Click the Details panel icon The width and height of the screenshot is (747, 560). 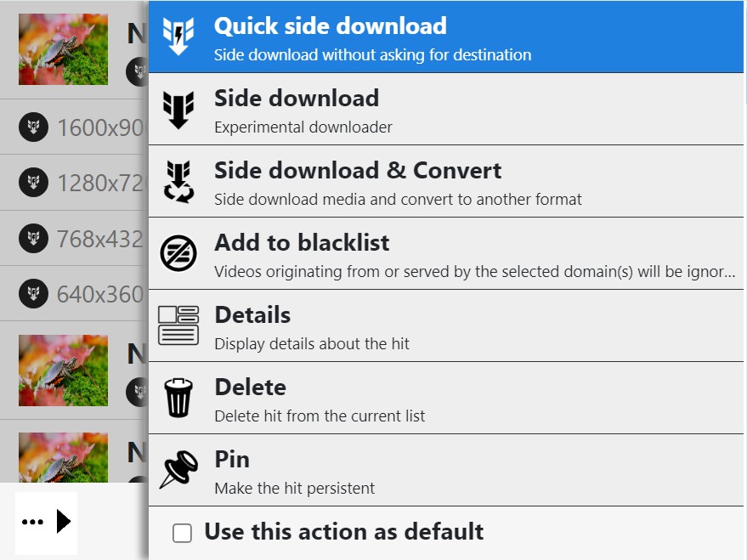pos(178,325)
